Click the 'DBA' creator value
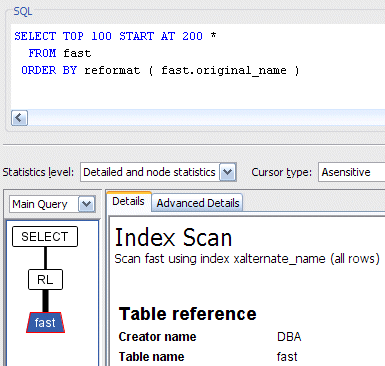The image size is (385, 366). click(x=289, y=337)
